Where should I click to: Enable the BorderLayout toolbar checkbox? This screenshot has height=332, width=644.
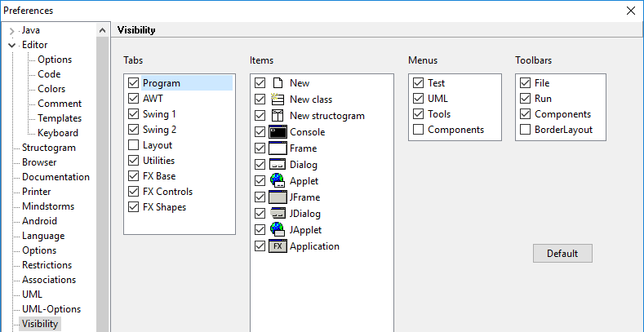tap(525, 130)
